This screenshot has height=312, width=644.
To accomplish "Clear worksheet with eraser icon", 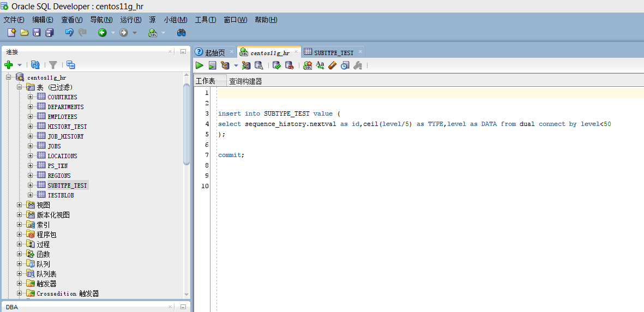I will [332, 65].
